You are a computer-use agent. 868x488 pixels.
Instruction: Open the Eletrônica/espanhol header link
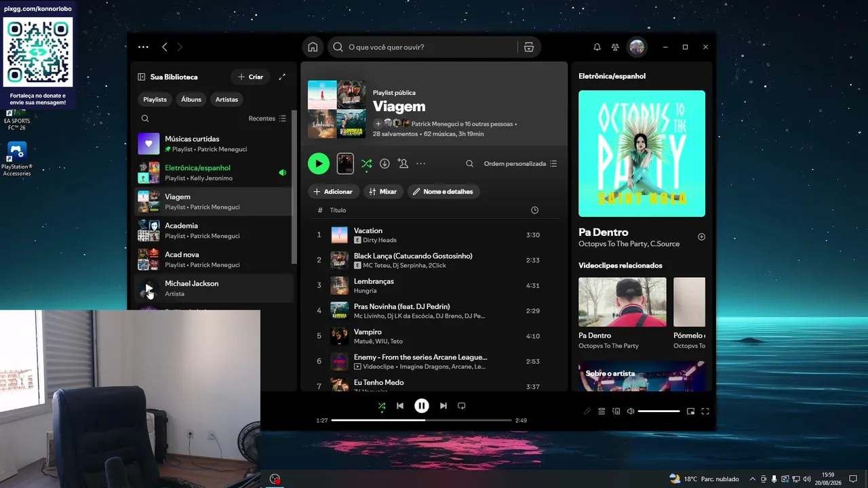pos(612,76)
